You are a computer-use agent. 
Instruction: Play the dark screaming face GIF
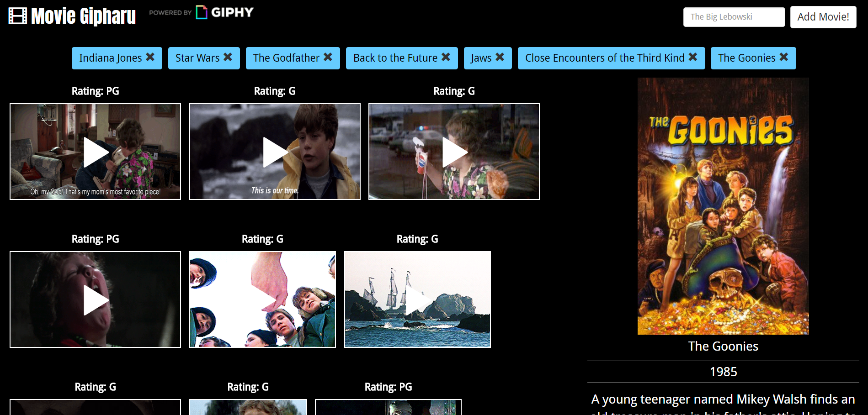point(95,299)
